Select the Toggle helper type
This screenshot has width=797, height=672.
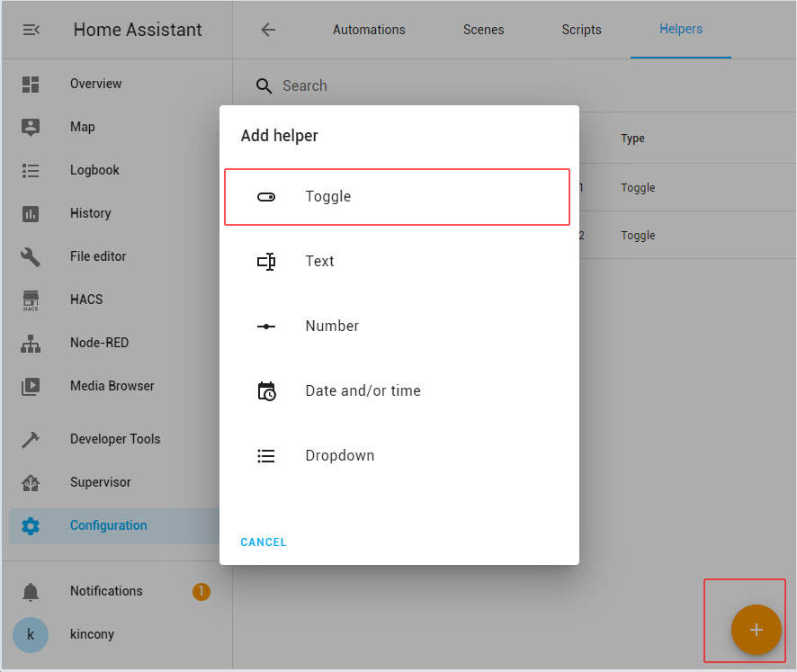click(397, 196)
